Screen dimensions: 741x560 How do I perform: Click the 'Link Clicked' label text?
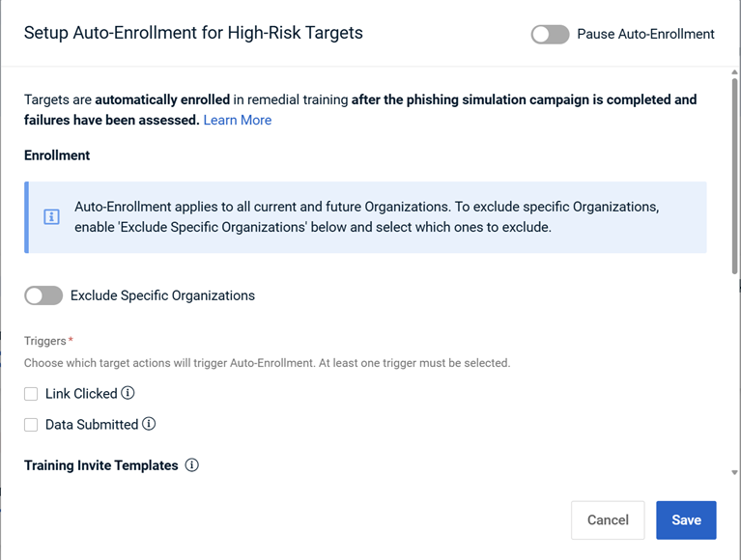[x=81, y=394]
